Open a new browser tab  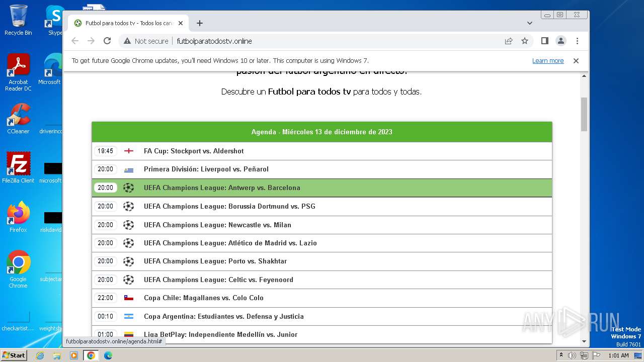200,23
